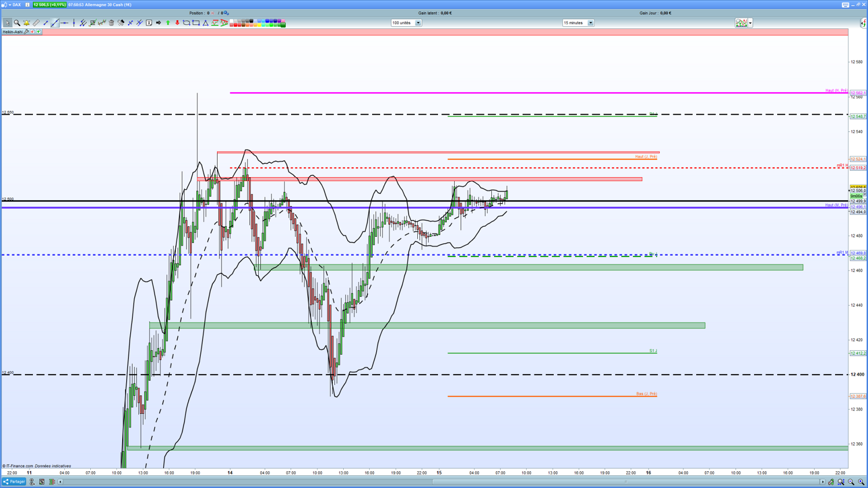Pick the vertical line tool
This screenshot has height=488, width=868.
click(x=73, y=23)
